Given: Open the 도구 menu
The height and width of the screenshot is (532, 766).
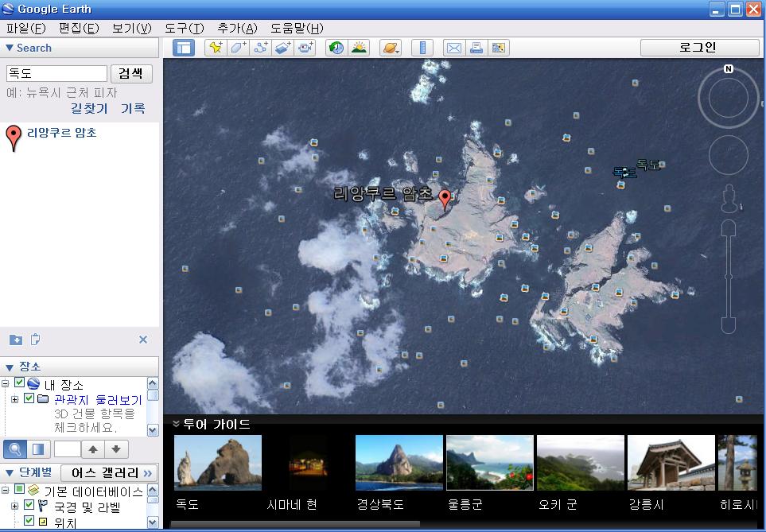Looking at the screenshot, I should click(x=184, y=29).
